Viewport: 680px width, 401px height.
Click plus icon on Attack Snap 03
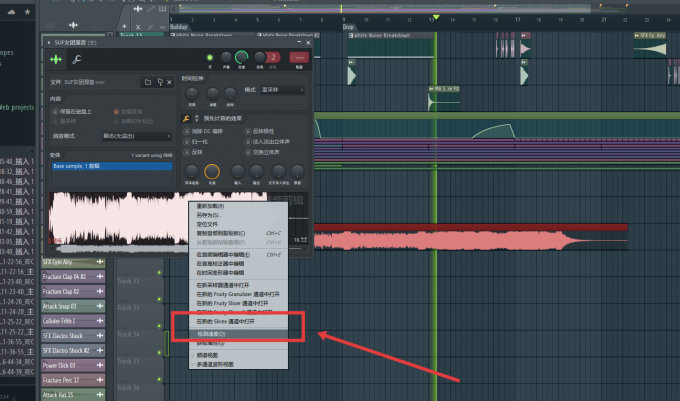pos(100,306)
